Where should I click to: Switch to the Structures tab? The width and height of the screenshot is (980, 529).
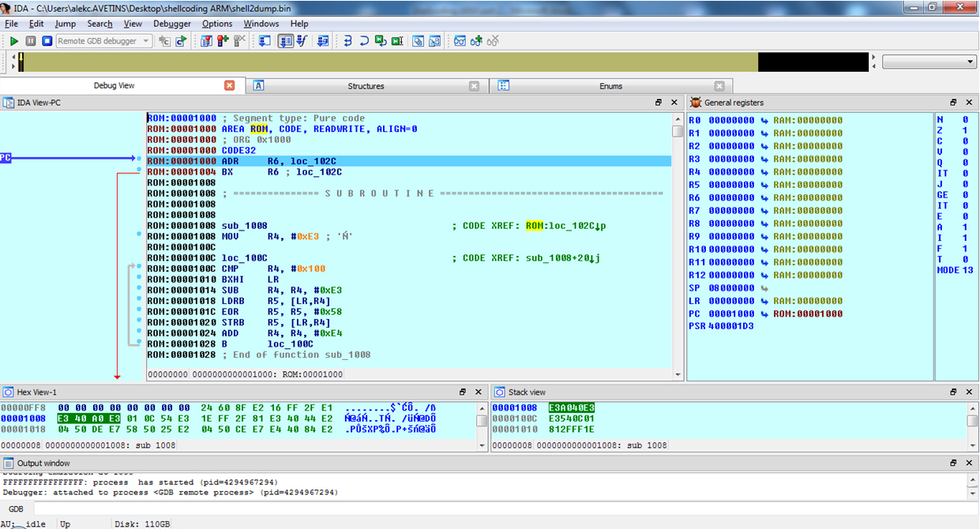(x=366, y=86)
